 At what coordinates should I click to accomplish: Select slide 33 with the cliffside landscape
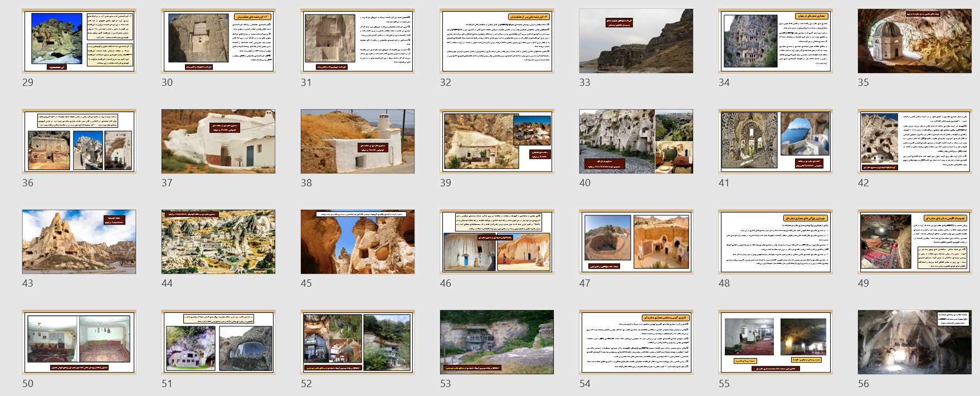click(x=636, y=41)
